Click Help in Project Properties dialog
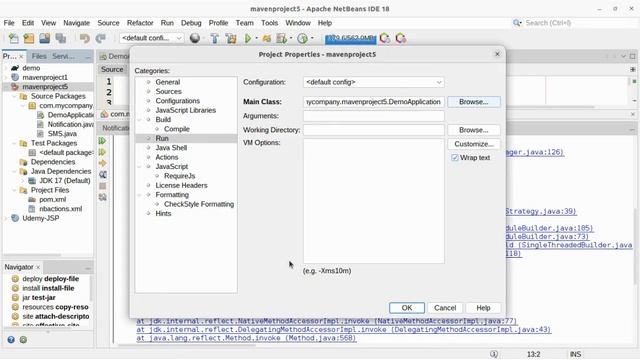 pos(483,308)
